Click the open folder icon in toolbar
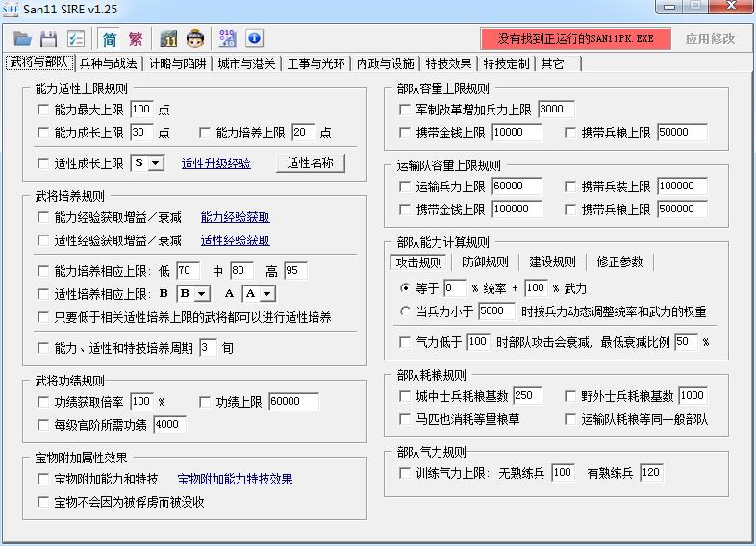 click(22, 39)
